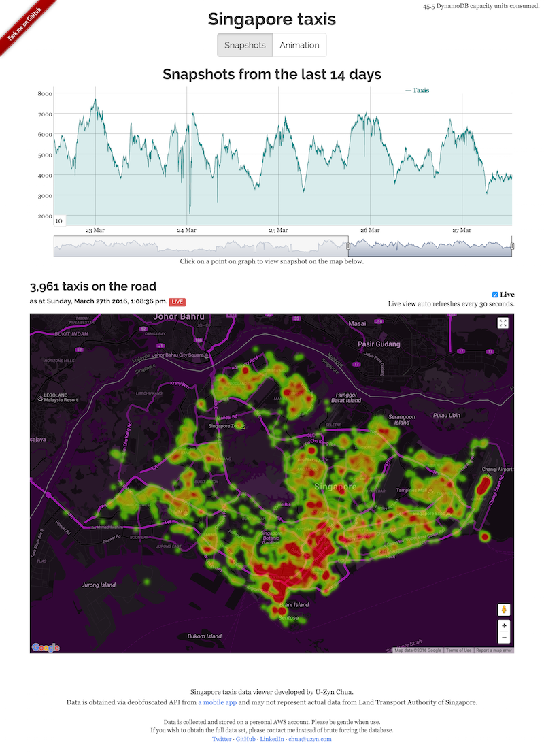Select the Snapshots tab
544x756 pixels.
click(245, 45)
